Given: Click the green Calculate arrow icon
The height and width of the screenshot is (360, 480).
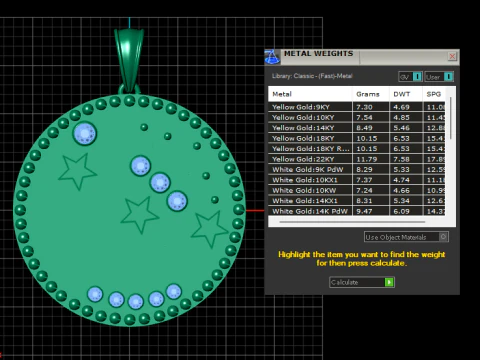Looking at the screenshot, I should pos(389,282).
